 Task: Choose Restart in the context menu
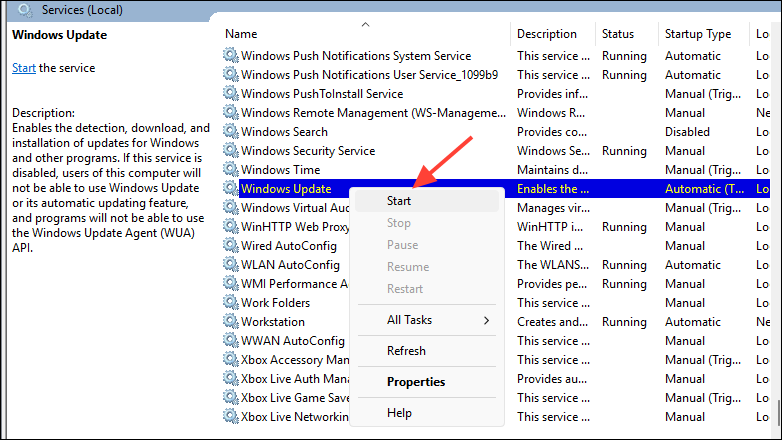tap(427, 288)
